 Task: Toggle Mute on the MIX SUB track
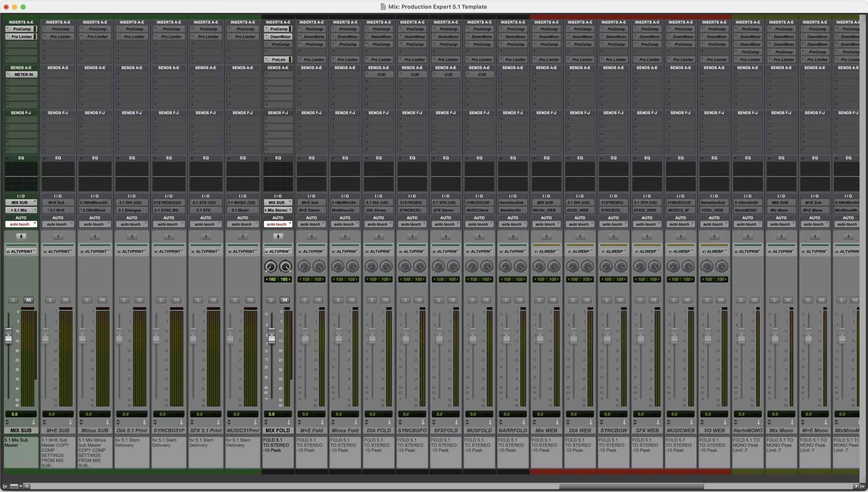(28, 300)
